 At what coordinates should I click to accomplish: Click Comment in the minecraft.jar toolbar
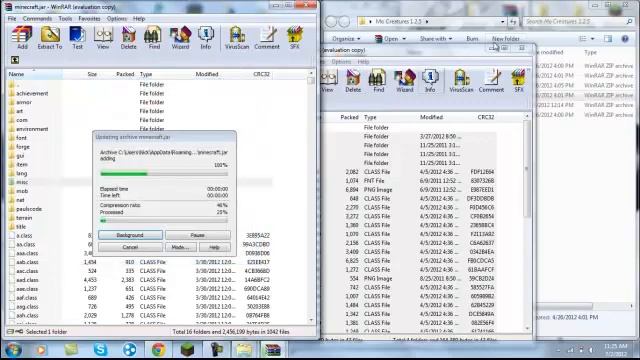pyautogui.click(x=267, y=38)
